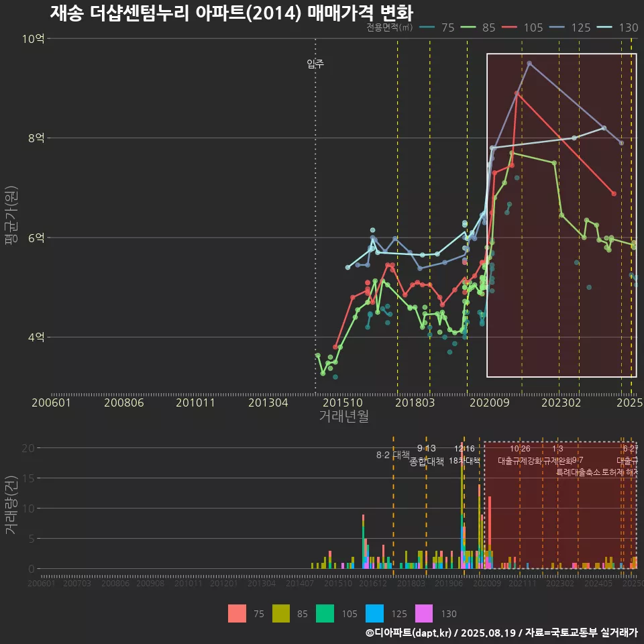
Task: Click the 75 legend entry in top legend
Action: click(x=437, y=28)
